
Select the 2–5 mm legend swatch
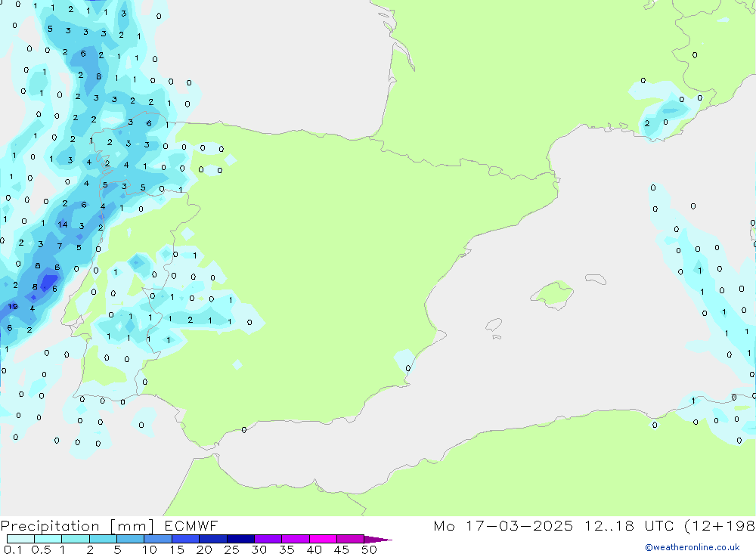point(103,540)
